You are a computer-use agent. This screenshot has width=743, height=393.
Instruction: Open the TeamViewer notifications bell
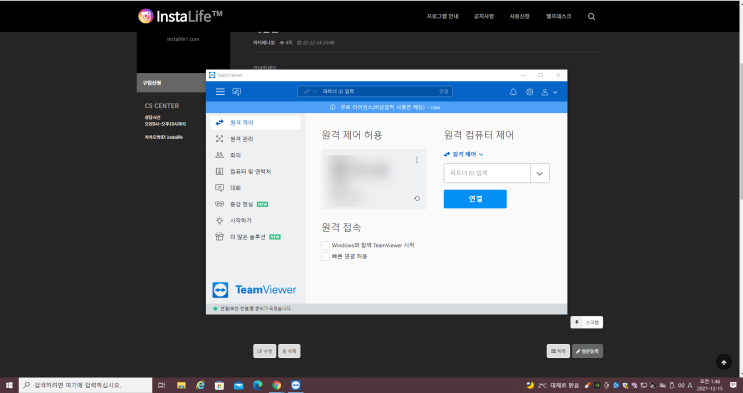tap(513, 92)
